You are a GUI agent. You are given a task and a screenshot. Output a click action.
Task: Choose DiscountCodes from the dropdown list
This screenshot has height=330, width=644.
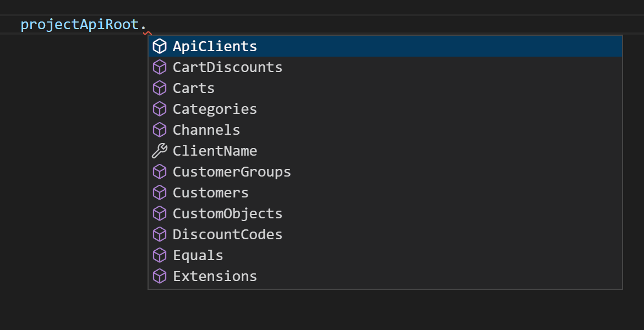coord(227,234)
